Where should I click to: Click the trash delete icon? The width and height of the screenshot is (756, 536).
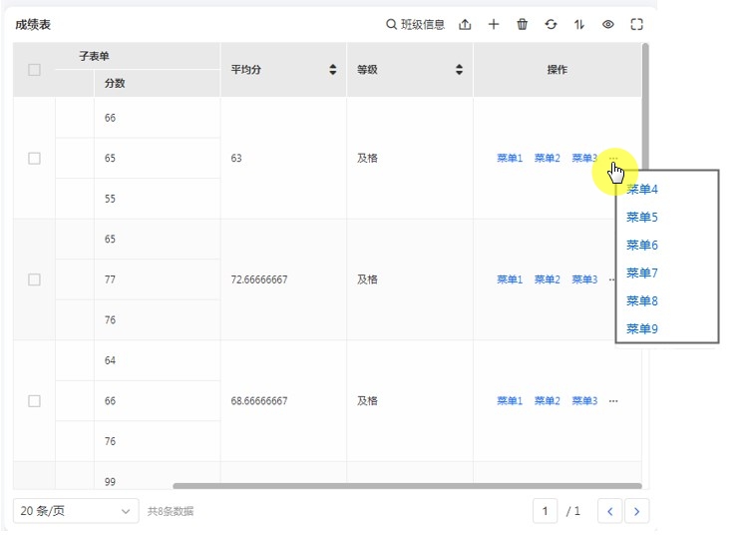522,25
